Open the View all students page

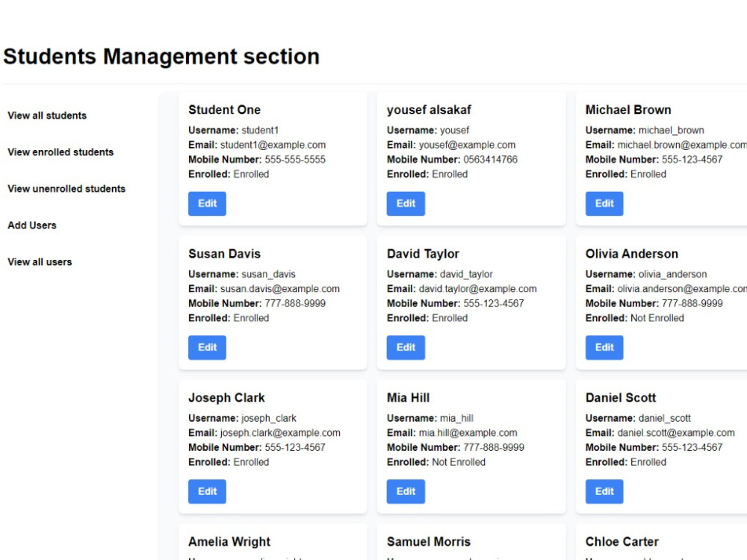tap(46, 116)
